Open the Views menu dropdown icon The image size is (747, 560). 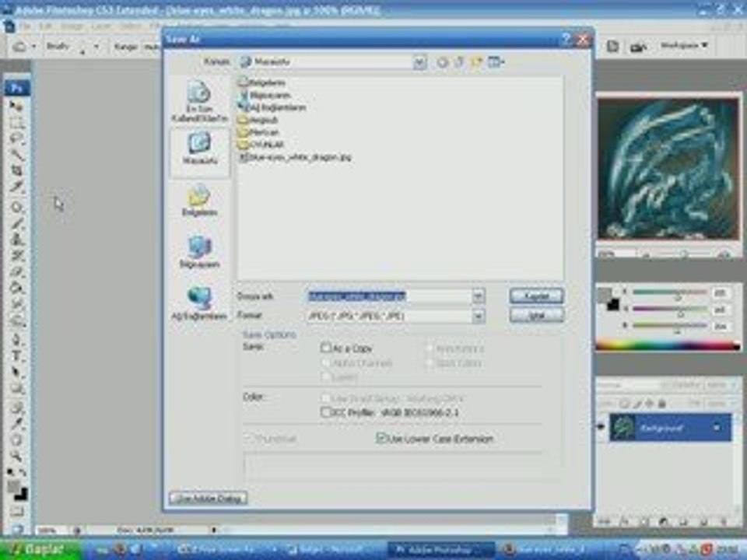point(496,62)
